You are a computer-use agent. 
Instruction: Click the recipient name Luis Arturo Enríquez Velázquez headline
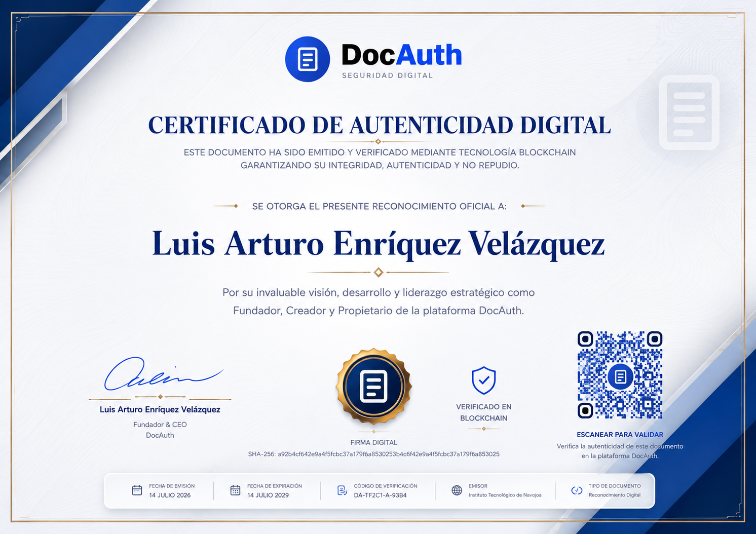click(379, 244)
